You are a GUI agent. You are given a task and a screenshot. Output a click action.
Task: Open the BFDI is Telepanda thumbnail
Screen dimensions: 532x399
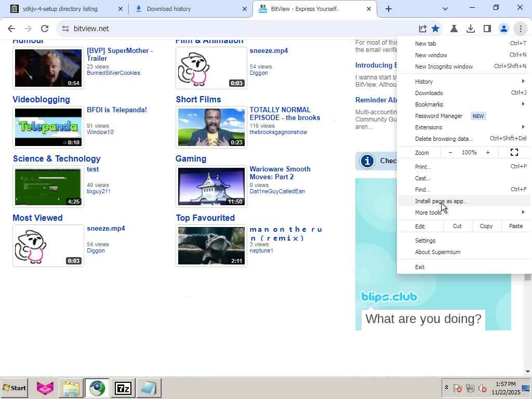coord(48,127)
